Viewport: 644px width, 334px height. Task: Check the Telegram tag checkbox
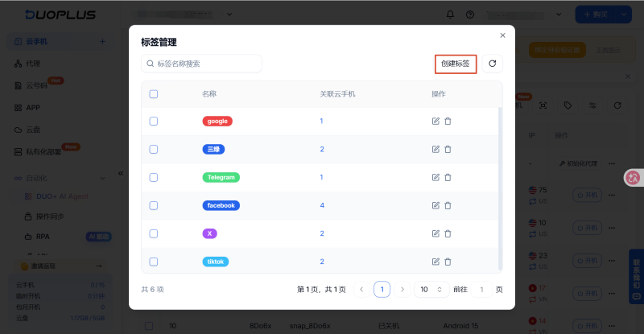click(154, 178)
